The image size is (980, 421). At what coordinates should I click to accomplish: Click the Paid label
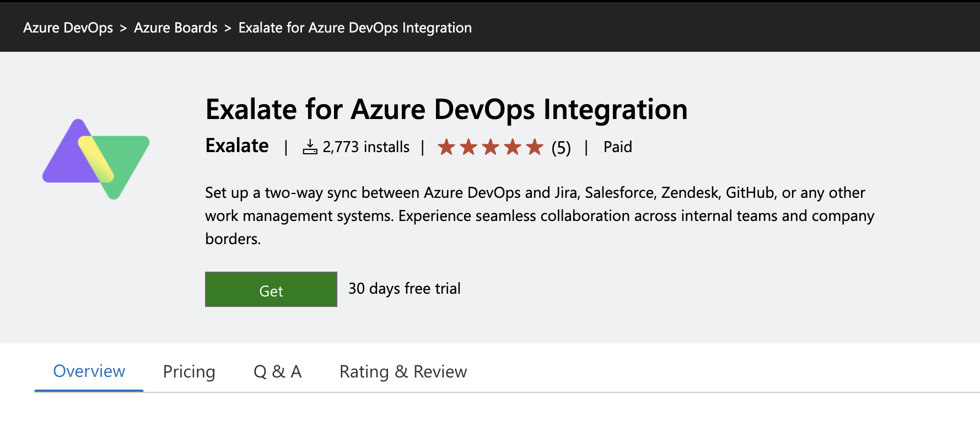tap(617, 147)
